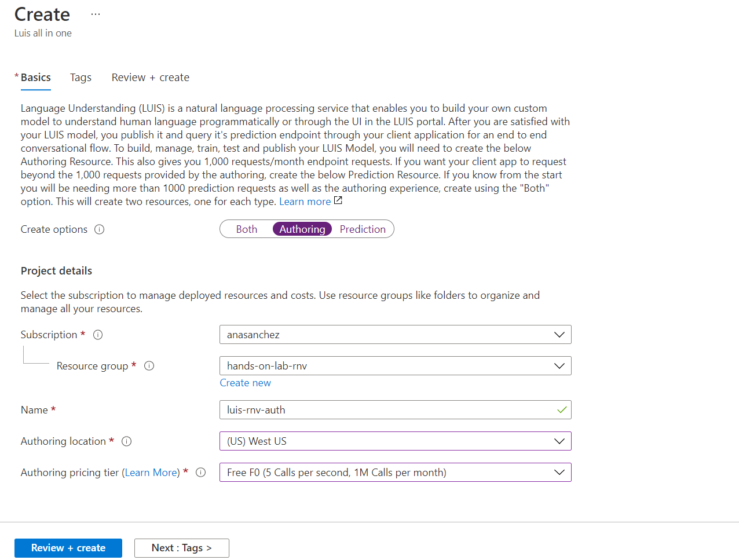
Task: Open Learn More link for pricing tier
Action: coord(151,473)
